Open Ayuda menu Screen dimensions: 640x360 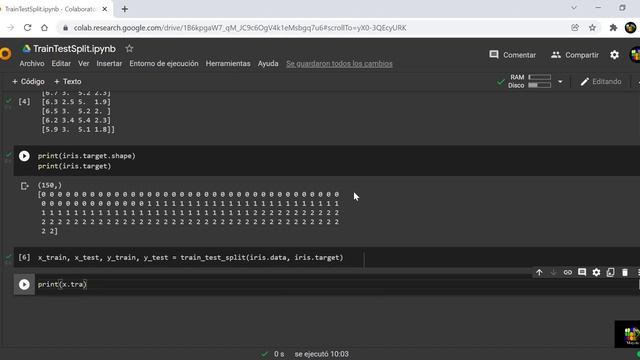tap(268, 64)
